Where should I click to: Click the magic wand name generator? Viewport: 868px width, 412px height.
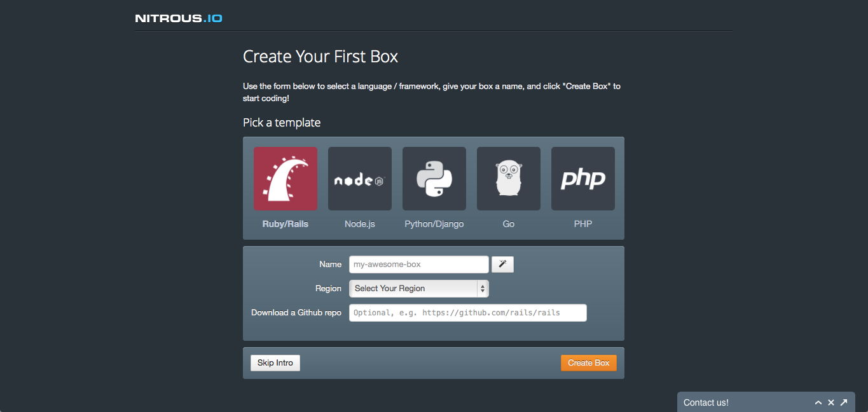(x=502, y=264)
